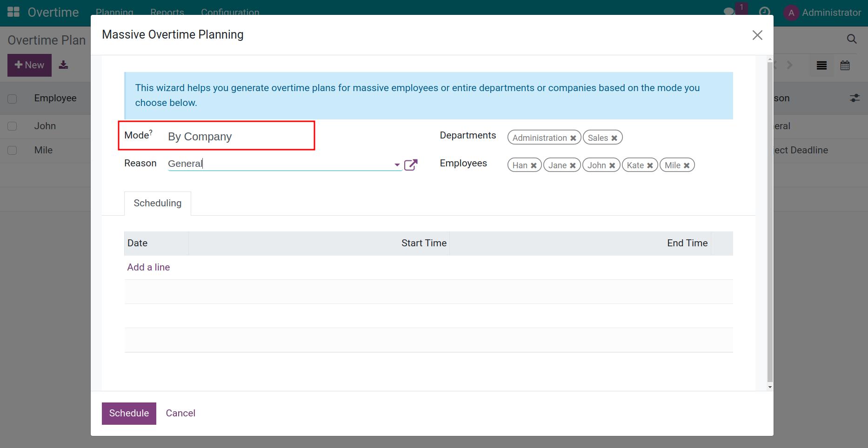Viewport: 868px width, 448px height.
Task: Remove Kate from Employees tags
Action: pos(650,165)
